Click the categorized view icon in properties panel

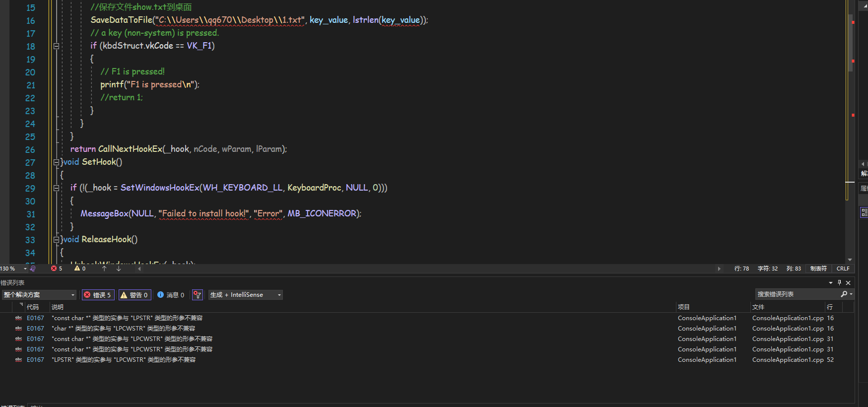864,212
